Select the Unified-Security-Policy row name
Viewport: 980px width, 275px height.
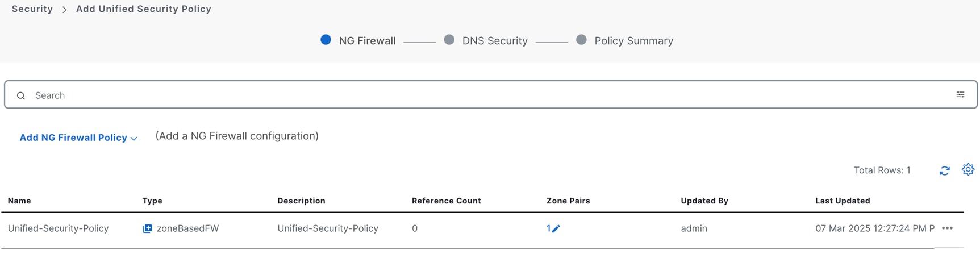(x=58, y=228)
